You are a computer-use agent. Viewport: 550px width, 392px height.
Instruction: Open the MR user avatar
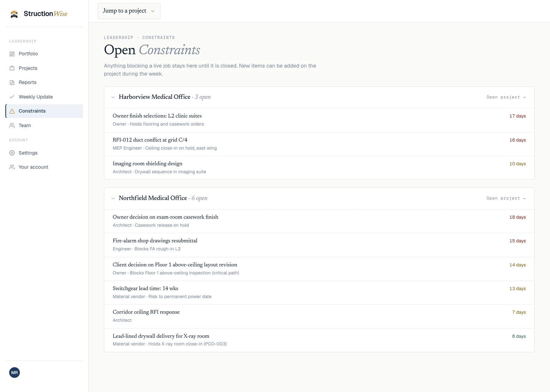tap(14, 372)
